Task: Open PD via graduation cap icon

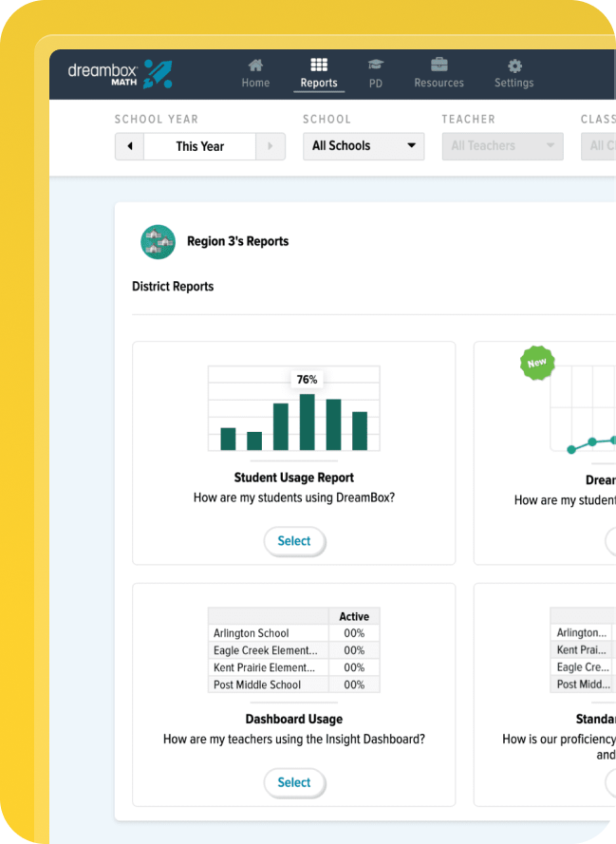Action: tap(376, 66)
